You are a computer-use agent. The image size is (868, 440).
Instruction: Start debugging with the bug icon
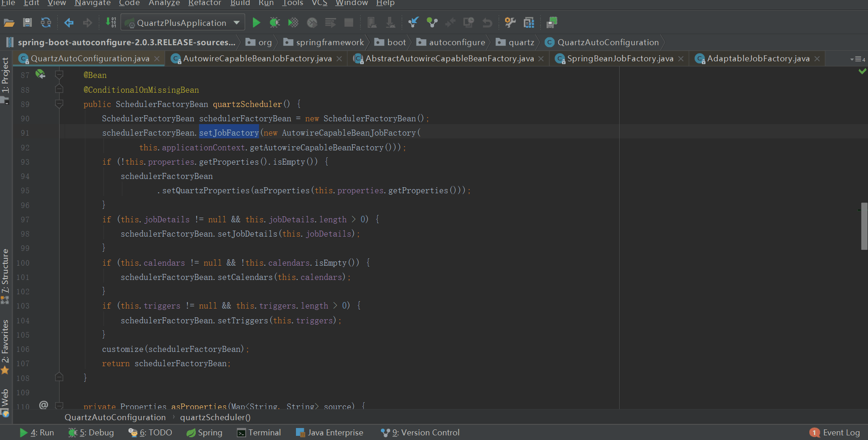coord(275,23)
